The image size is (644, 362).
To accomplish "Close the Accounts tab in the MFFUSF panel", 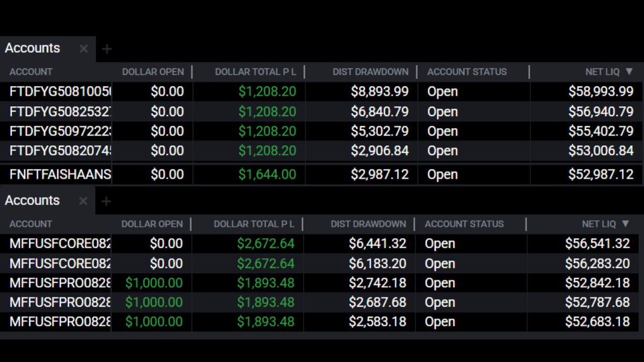I will click(x=83, y=201).
